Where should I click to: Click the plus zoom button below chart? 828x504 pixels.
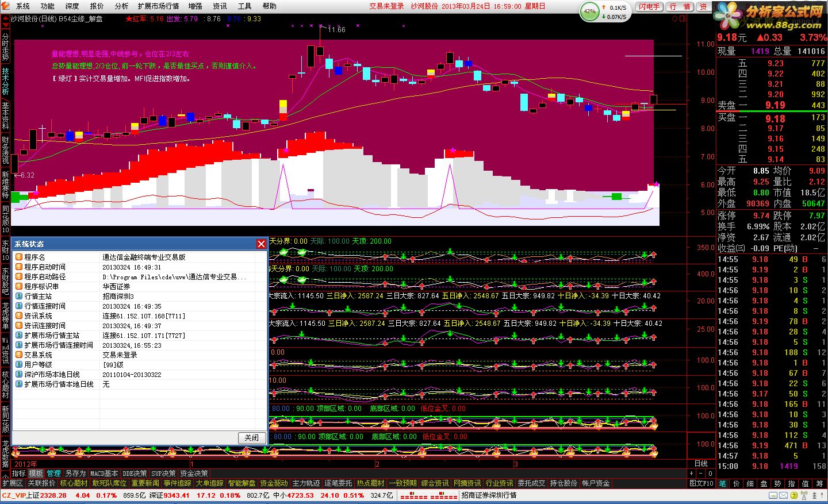(x=692, y=474)
